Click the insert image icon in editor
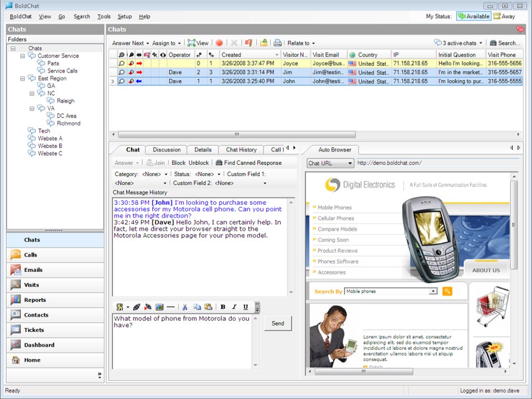This screenshot has width=532, height=399. 159,307
